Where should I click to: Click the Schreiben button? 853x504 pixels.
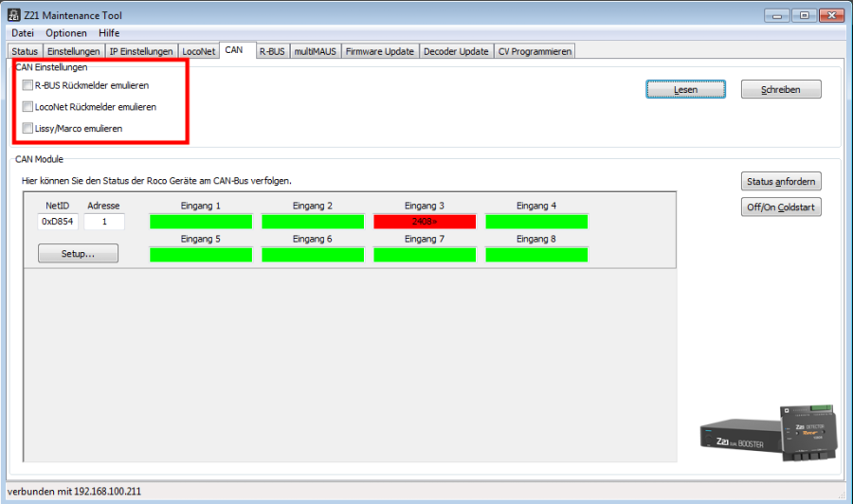tap(781, 89)
